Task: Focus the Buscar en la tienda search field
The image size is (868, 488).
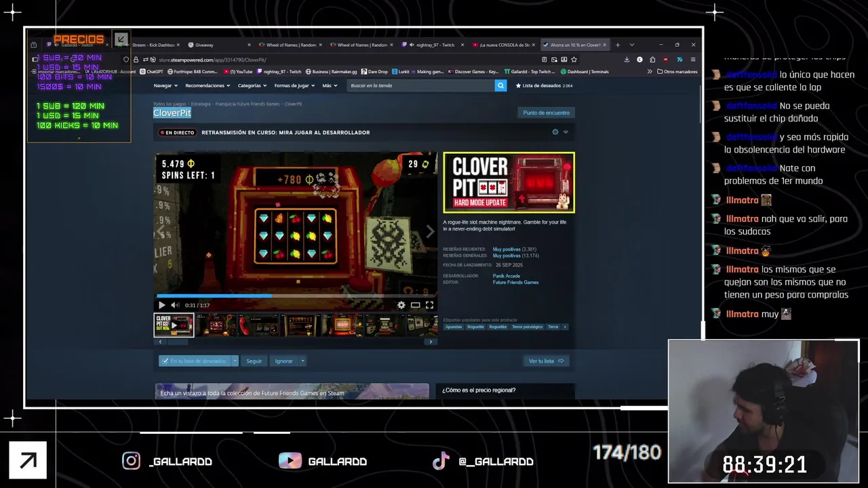Action: [x=420, y=85]
